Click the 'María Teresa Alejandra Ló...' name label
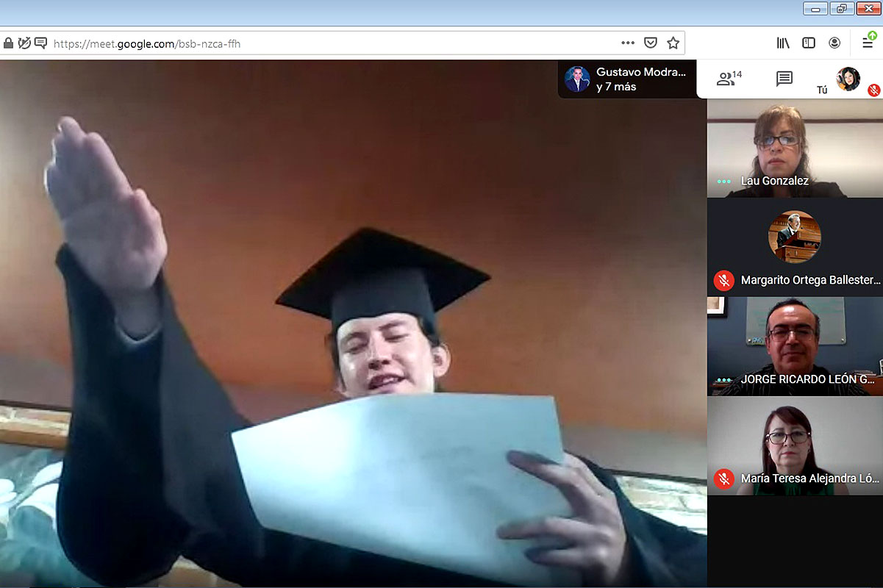 pyautogui.click(x=810, y=478)
